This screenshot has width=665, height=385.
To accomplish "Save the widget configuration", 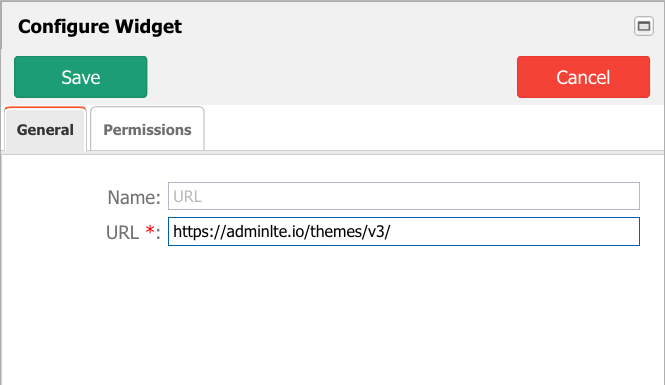I will [x=81, y=77].
